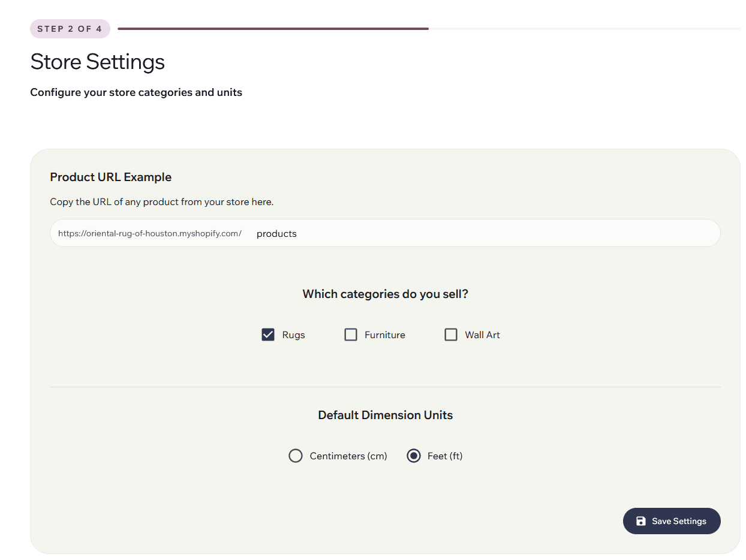
Task: Click the "Furniture" text label
Action: point(384,335)
